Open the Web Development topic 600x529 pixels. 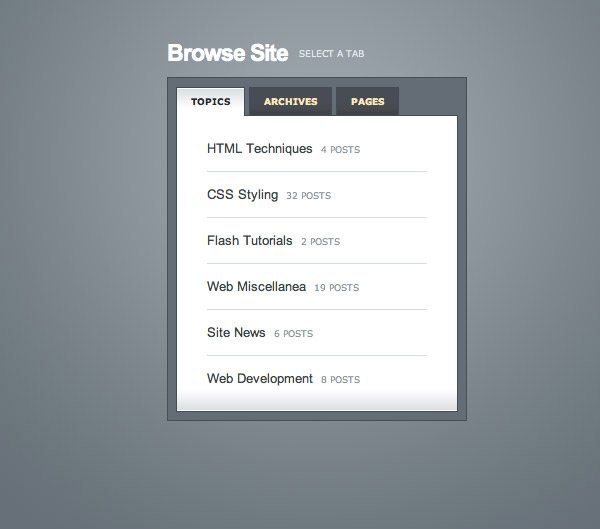point(260,379)
